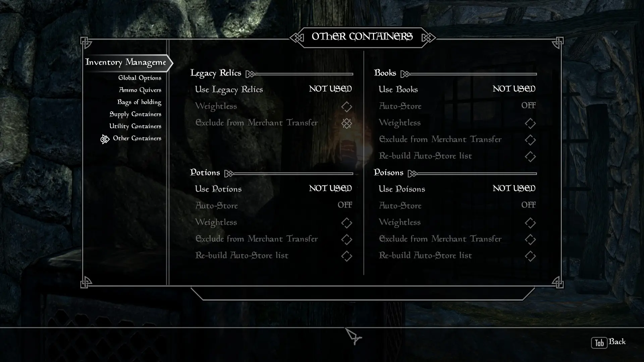Click the Exclude from Merchant Transfer icon for Potions
This screenshot has width=644, height=362.
tap(346, 239)
